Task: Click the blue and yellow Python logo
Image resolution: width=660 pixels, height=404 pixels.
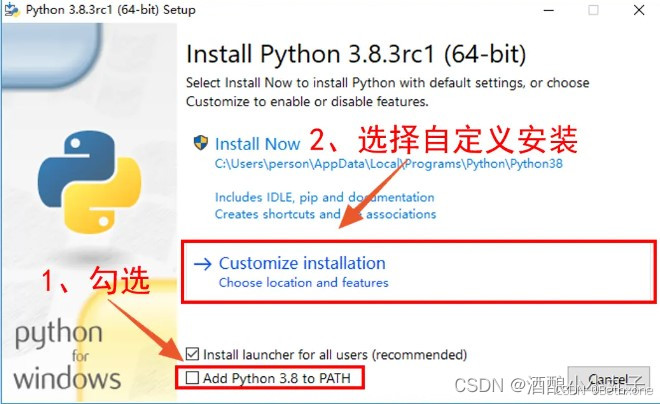Action: pyautogui.click(x=89, y=181)
